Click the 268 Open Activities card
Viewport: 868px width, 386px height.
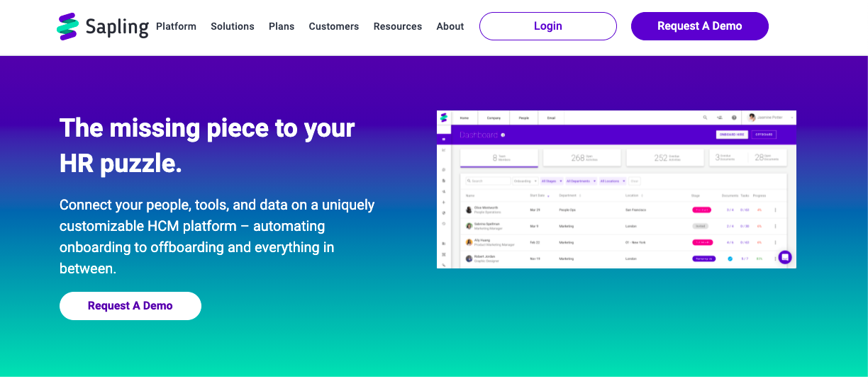(x=582, y=158)
